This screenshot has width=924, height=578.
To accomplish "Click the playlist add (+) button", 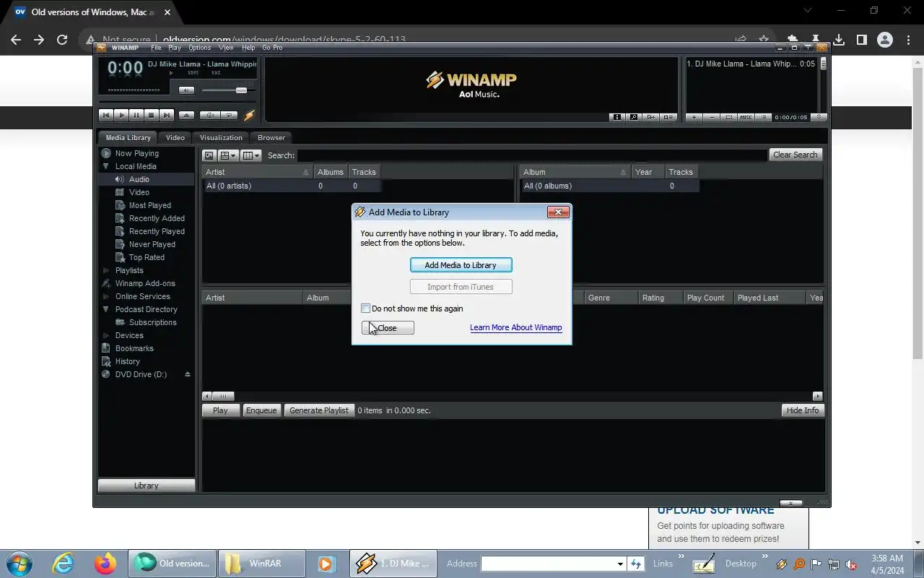I will pos(694,117).
